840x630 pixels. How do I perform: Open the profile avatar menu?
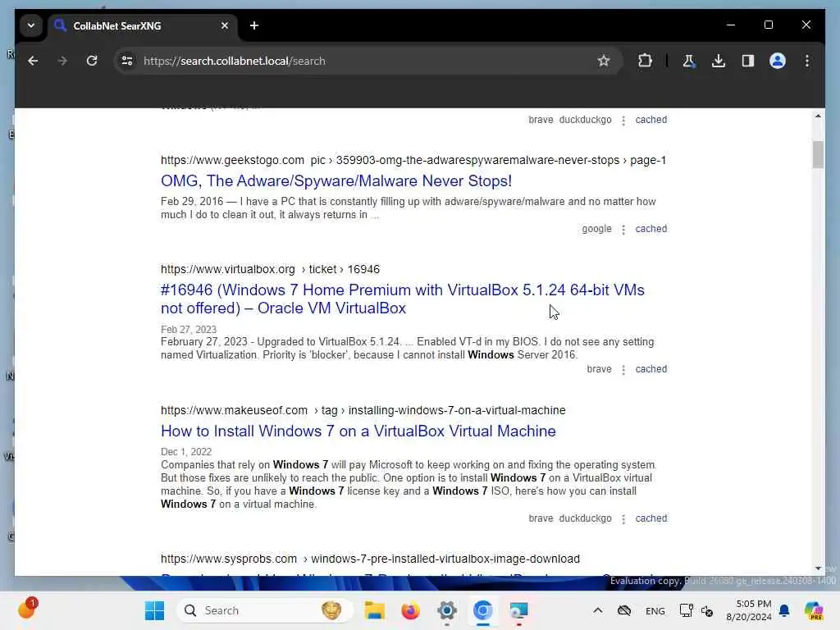point(778,61)
